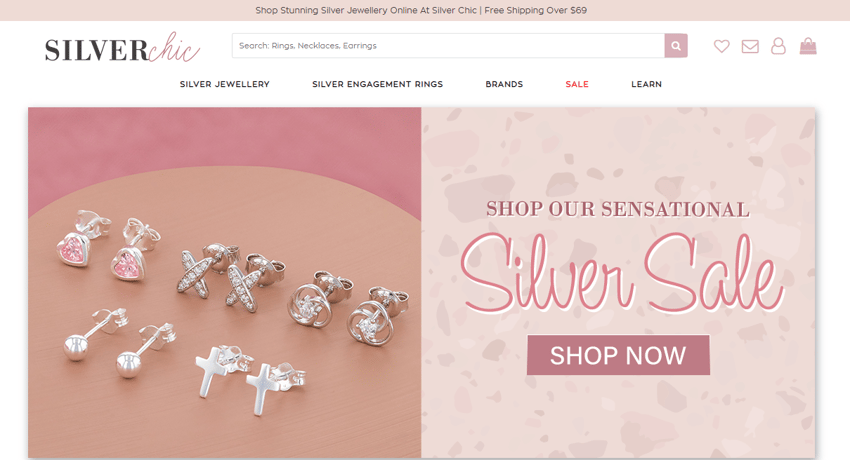Image resolution: width=850 pixels, height=460 pixels.
Task: View the shopping bag cart
Action: pyautogui.click(x=808, y=46)
